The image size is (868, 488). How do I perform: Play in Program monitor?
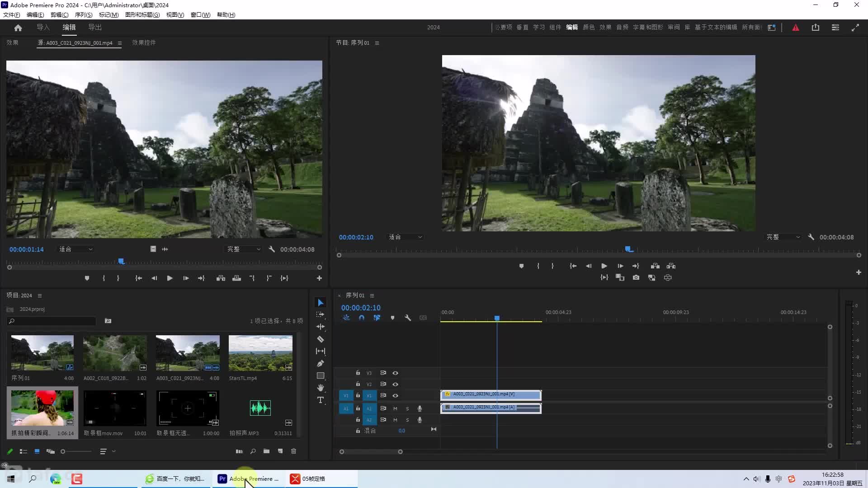tap(604, 266)
